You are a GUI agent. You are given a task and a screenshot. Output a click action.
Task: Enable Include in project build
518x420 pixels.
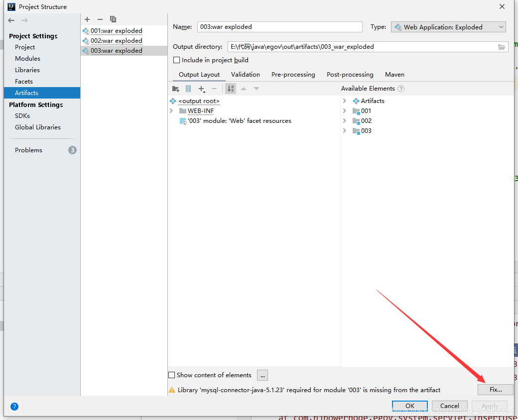pos(177,60)
